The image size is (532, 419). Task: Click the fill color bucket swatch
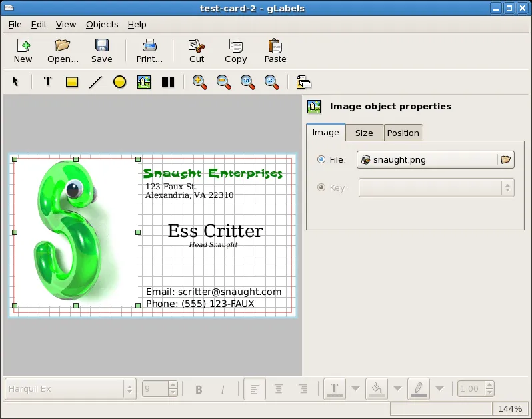pyautogui.click(x=376, y=389)
